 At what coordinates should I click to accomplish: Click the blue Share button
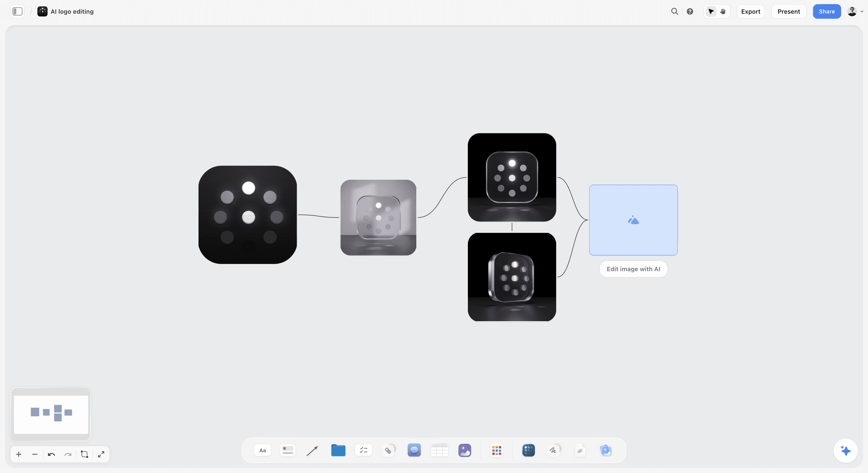click(826, 11)
